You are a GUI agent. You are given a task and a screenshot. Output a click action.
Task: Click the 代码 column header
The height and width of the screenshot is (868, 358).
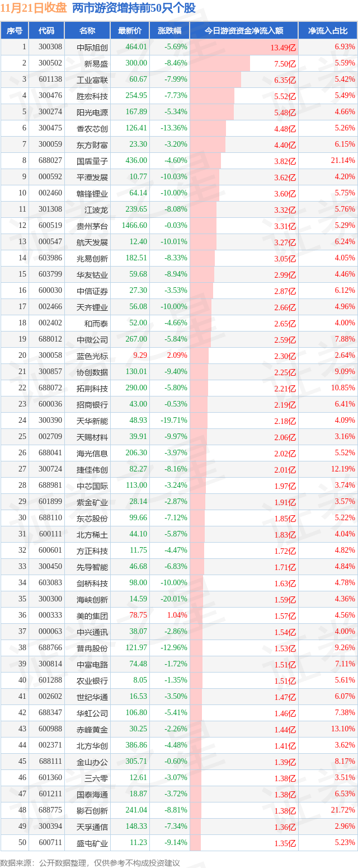pyautogui.click(x=46, y=31)
